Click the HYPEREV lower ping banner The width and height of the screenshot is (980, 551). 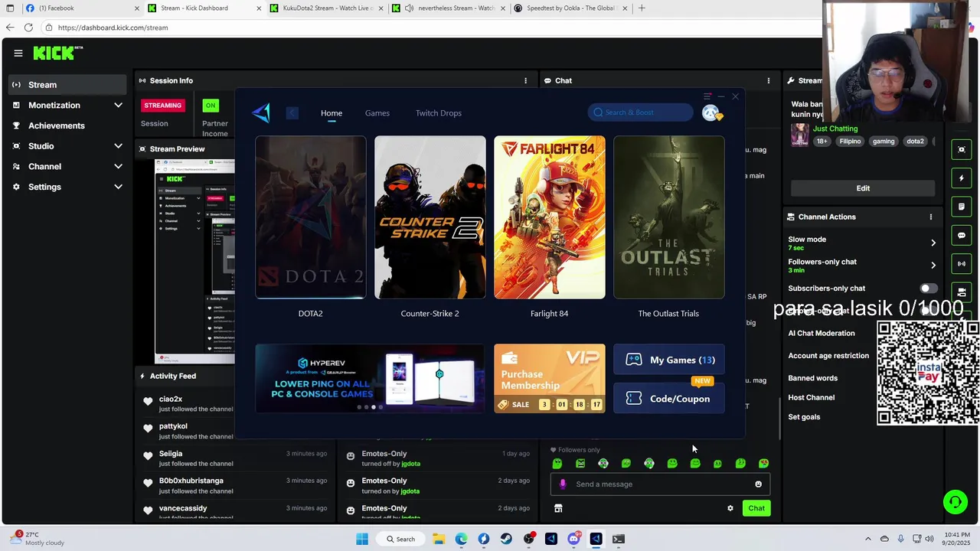pos(370,379)
